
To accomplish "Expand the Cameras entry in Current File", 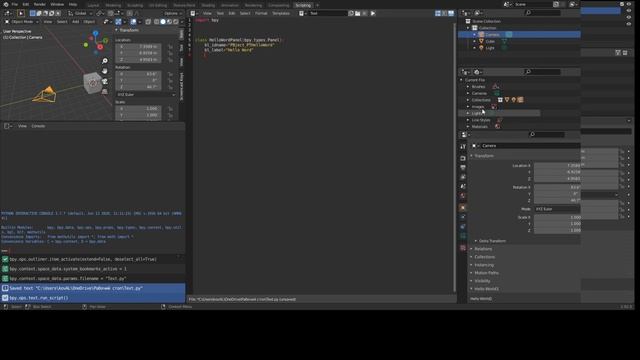I will pos(468,93).
